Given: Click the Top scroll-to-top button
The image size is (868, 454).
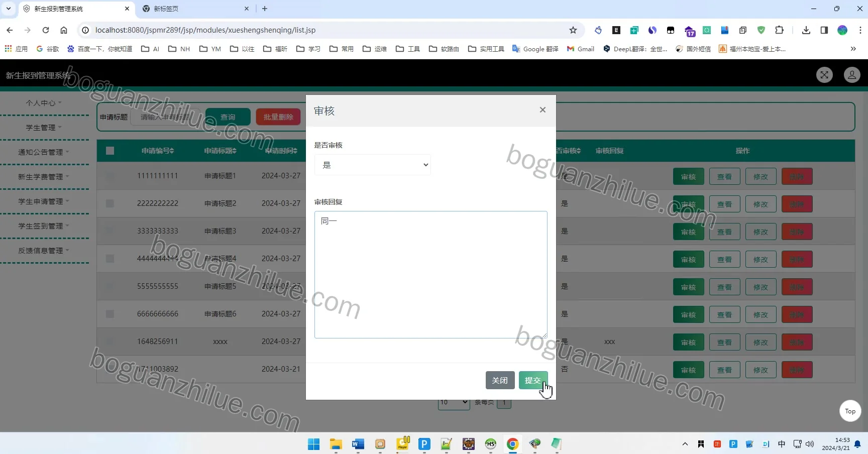Looking at the screenshot, I should tap(850, 411).
